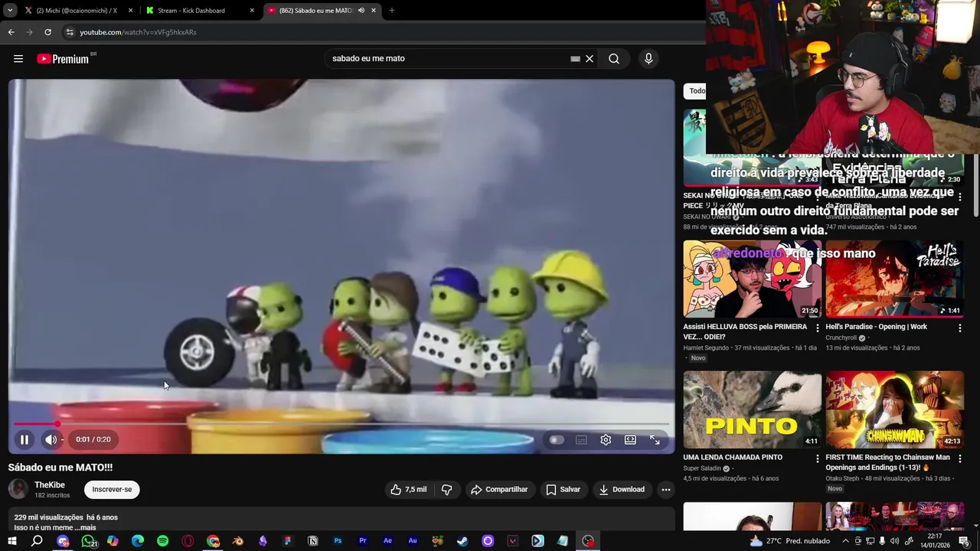This screenshot has width=980, height=551.
Task: Open the tab search dropdown arrow
Action: 9,11
